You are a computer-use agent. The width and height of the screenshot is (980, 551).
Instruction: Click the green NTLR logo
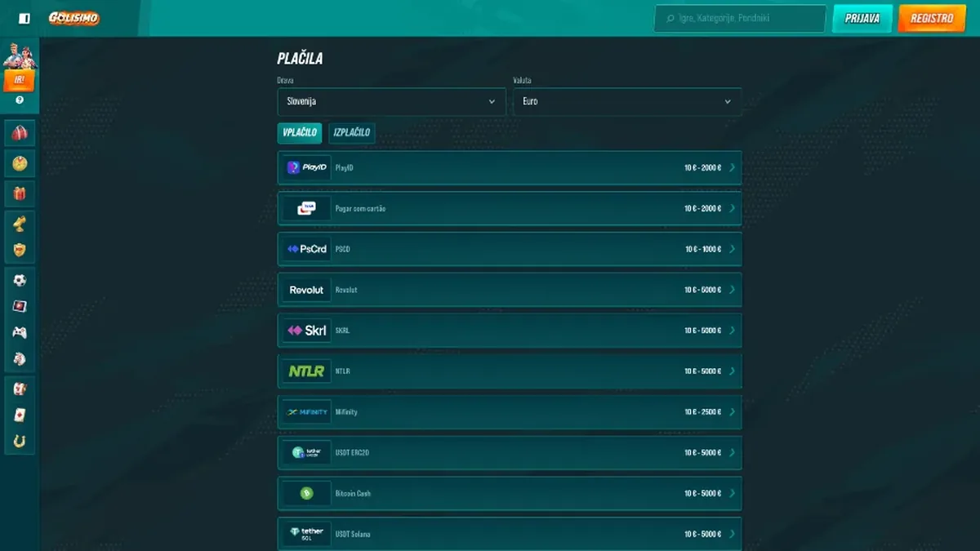307,371
